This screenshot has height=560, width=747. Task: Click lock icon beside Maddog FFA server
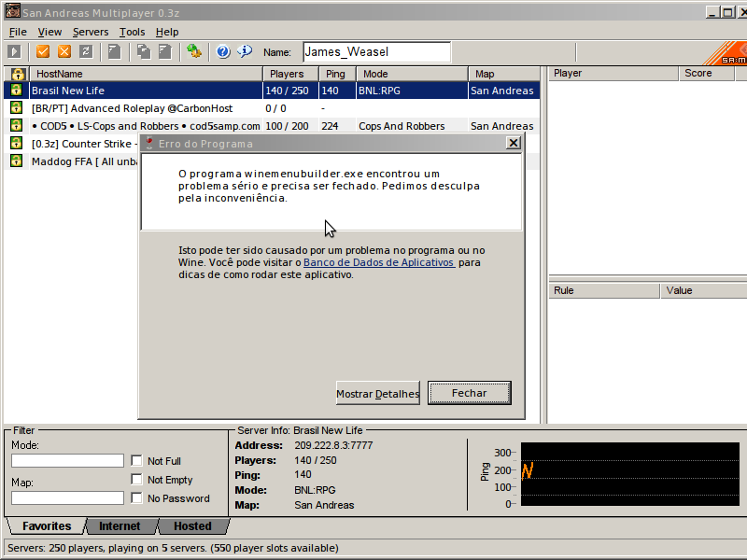(x=16, y=161)
